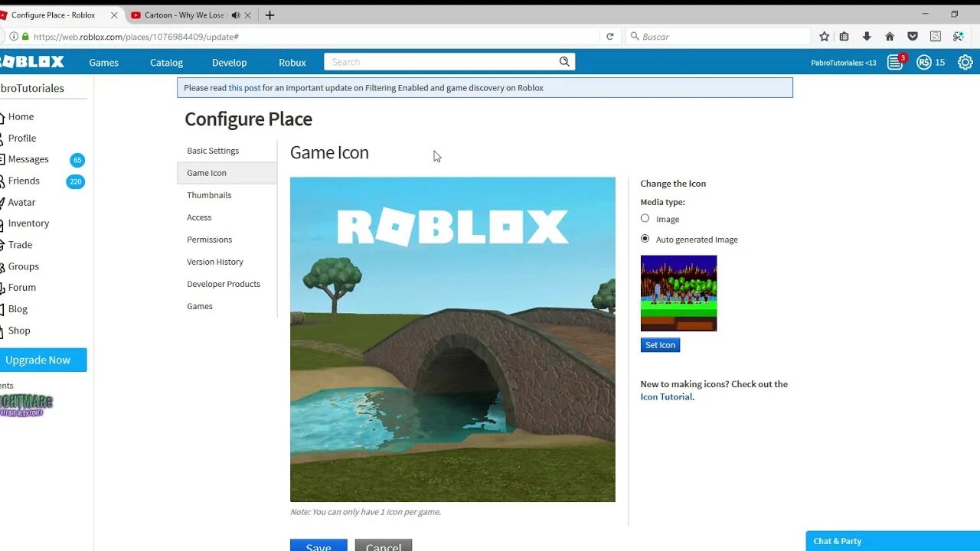
Task: Open the Chat & Party panel
Action: click(893, 541)
